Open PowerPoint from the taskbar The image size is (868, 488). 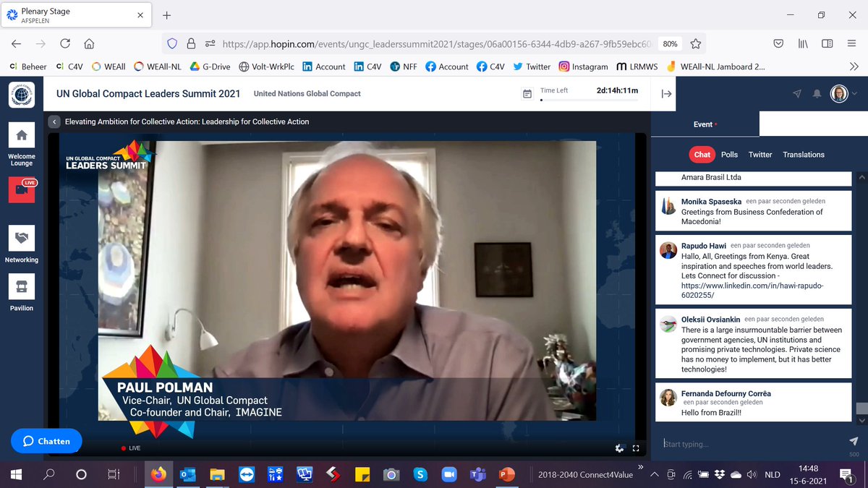tap(506, 474)
